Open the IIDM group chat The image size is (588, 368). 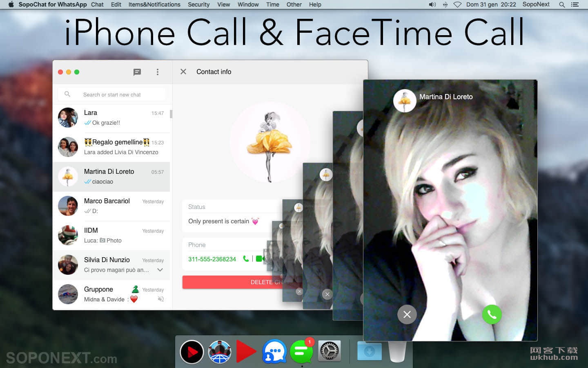(x=111, y=236)
